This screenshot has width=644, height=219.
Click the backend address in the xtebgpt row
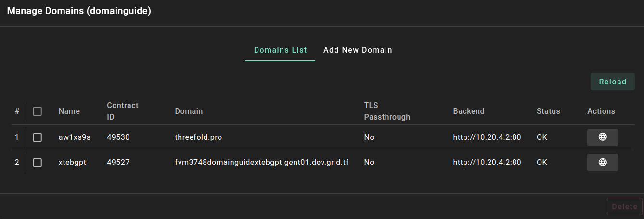click(487, 163)
